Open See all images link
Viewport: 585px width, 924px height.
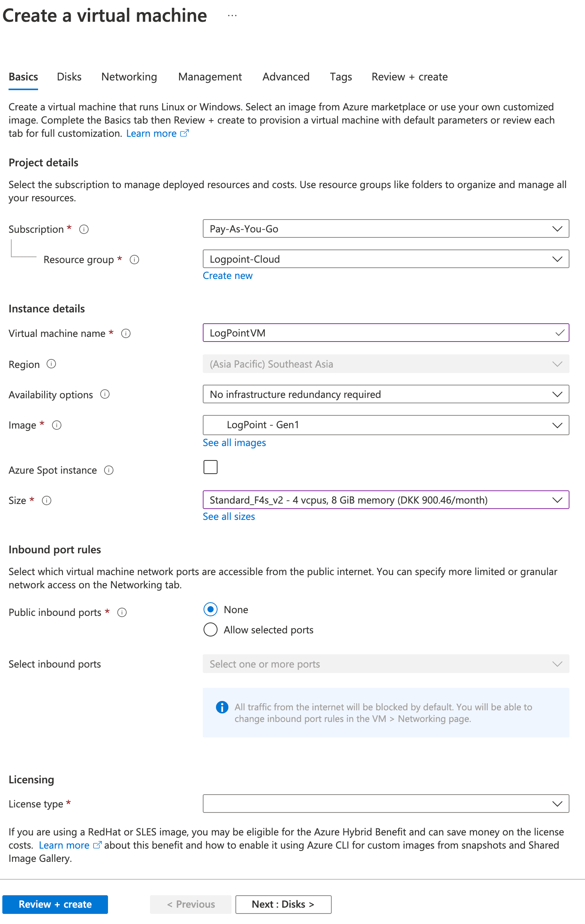point(234,443)
